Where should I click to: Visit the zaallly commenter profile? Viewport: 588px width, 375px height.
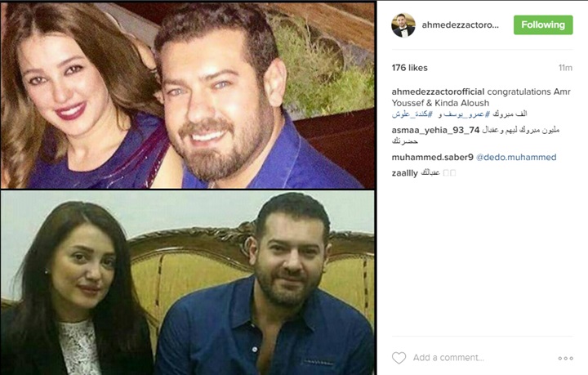click(x=404, y=173)
